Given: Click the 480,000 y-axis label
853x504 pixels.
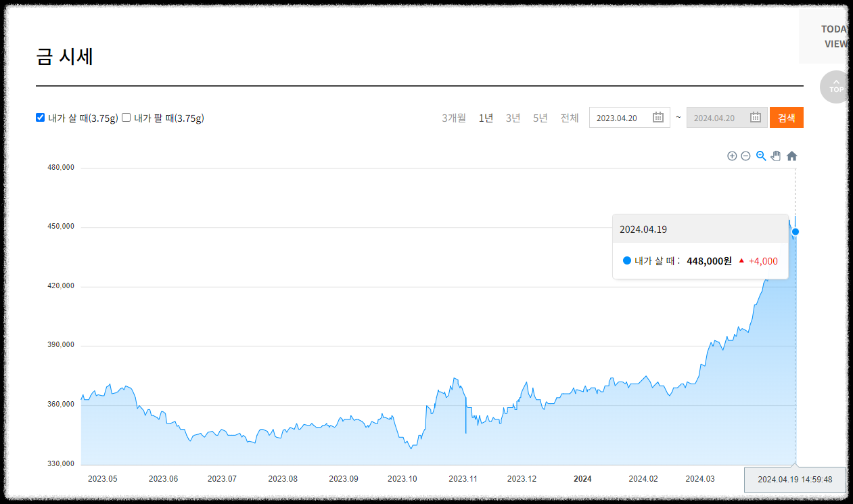Looking at the screenshot, I should (x=61, y=167).
